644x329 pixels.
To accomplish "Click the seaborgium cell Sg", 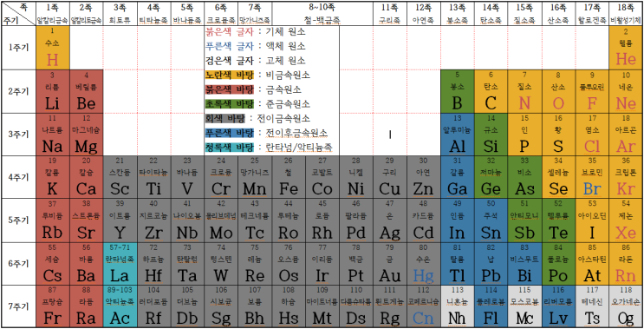I will point(221,306).
